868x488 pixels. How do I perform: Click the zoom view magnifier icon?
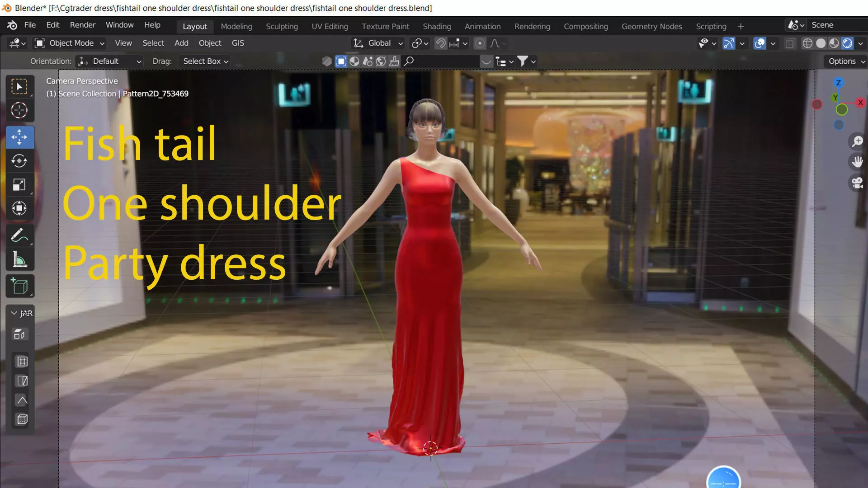click(857, 141)
